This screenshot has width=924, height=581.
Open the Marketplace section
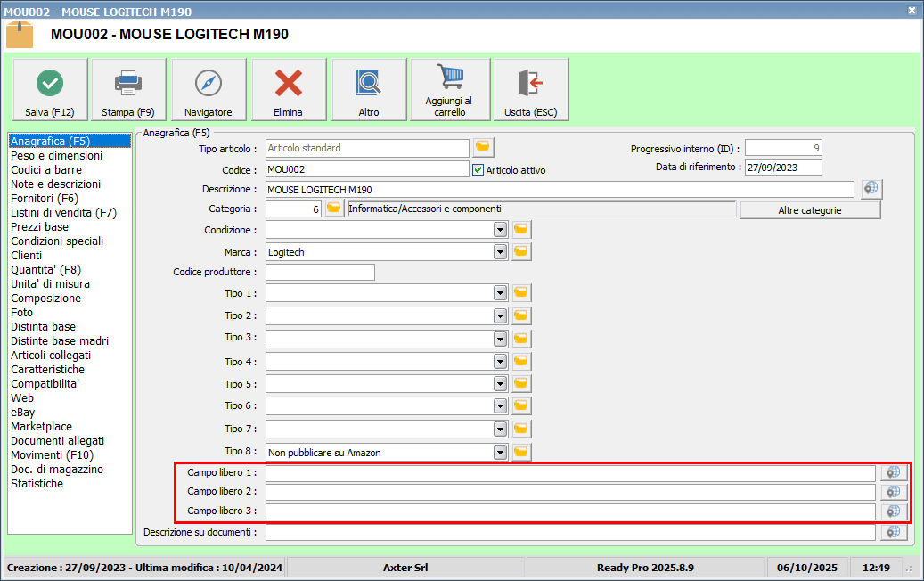pos(41,427)
